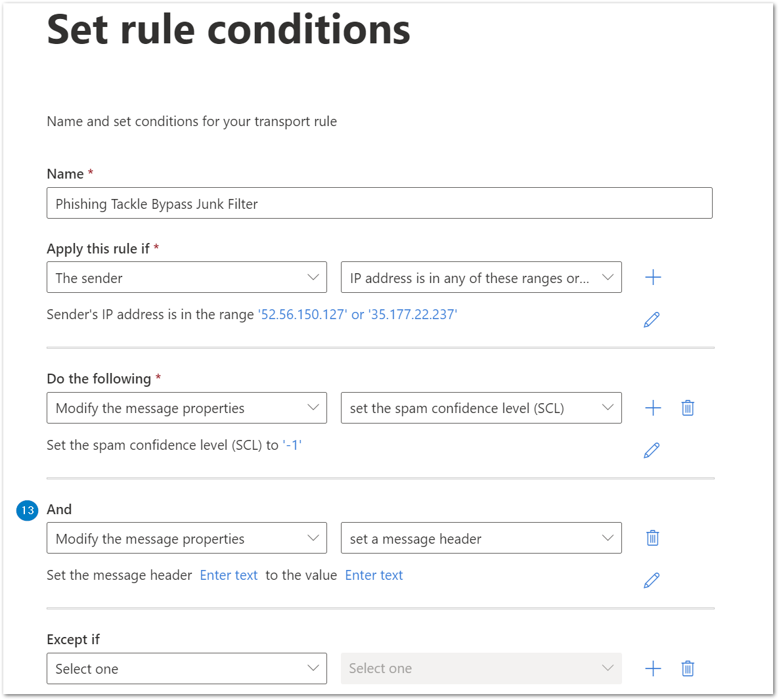Delete the spam confidence level action
The height and width of the screenshot is (700, 779).
tap(688, 408)
